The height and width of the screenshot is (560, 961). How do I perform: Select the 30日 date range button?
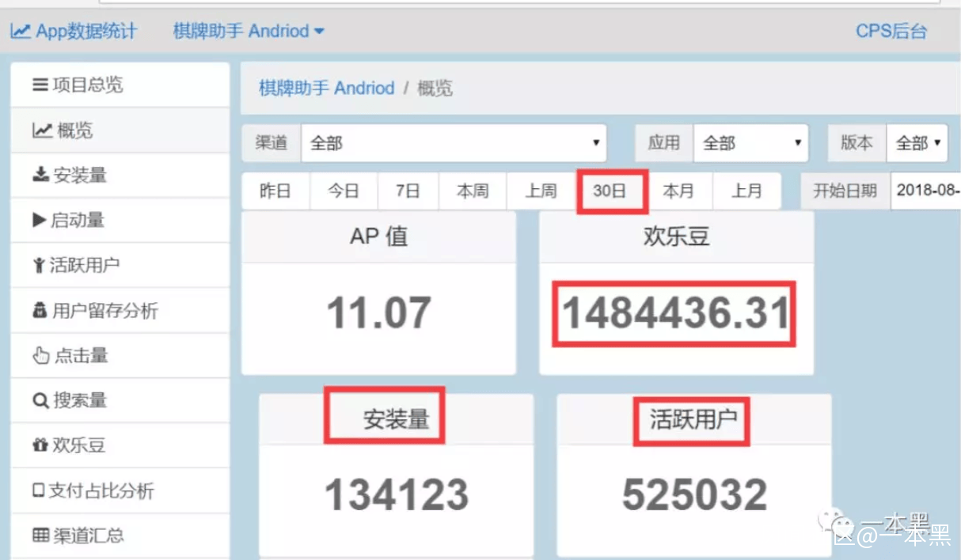[610, 191]
